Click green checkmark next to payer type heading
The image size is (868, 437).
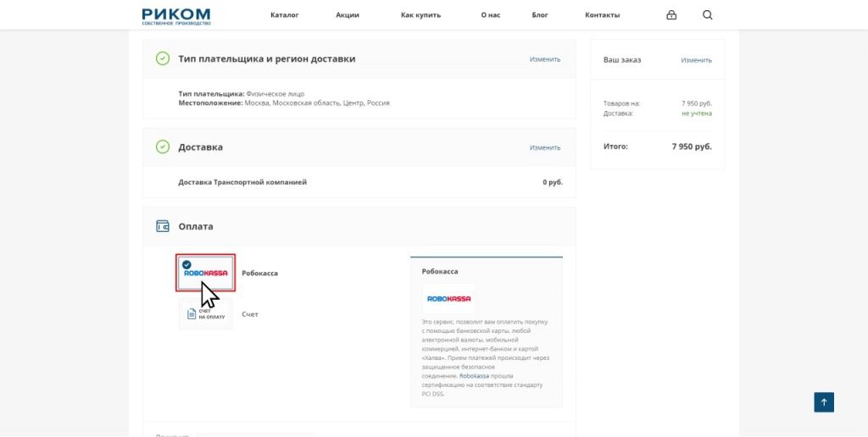pyautogui.click(x=163, y=58)
